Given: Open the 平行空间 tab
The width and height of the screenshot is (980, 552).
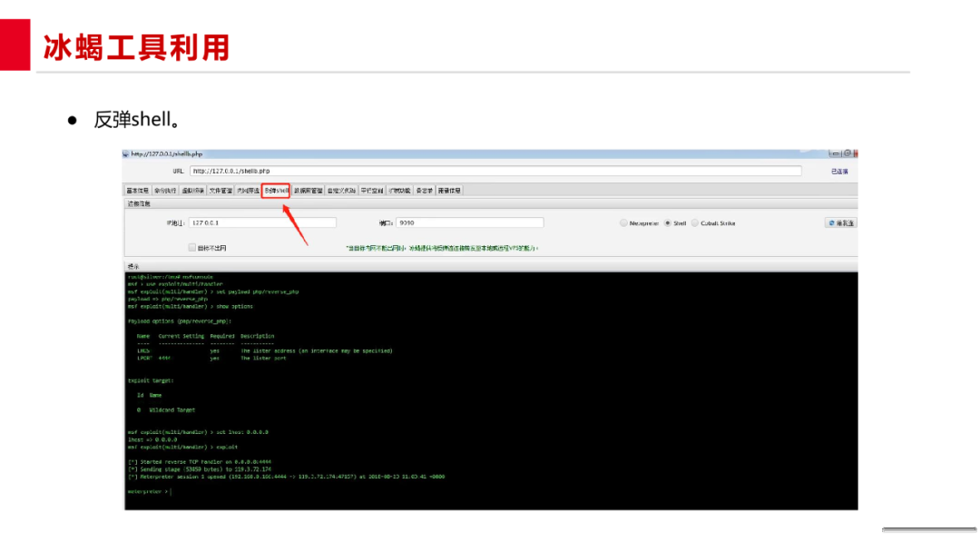Looking at the screenshot, I should click(372, 191).
